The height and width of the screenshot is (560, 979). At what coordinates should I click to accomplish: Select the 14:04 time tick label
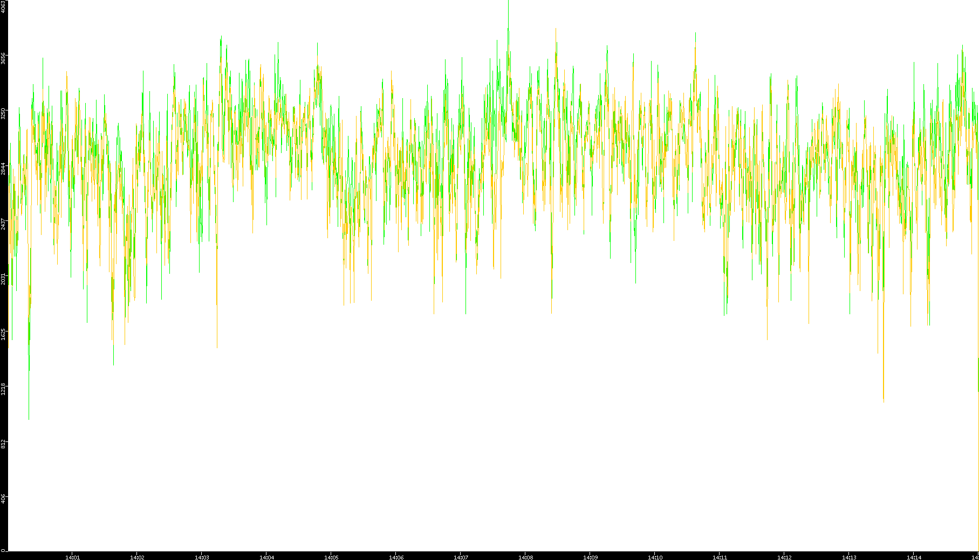click(266, 557)
